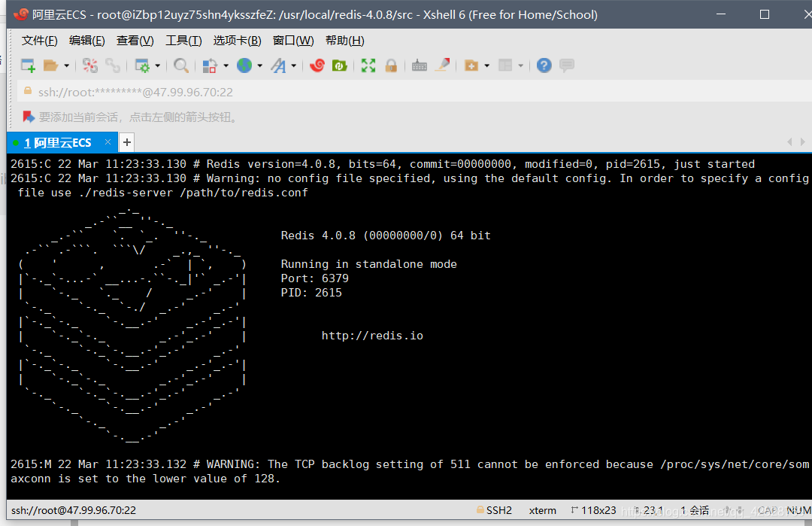Click the Xshell title bar app icon
The width and height of the screenshot is (812, 526).
coord(21,14)
